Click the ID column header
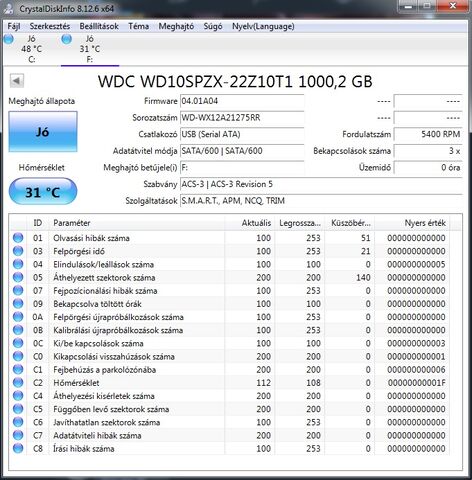The height and width of the screenshot is (480, 472). click(x=38, y=223)
